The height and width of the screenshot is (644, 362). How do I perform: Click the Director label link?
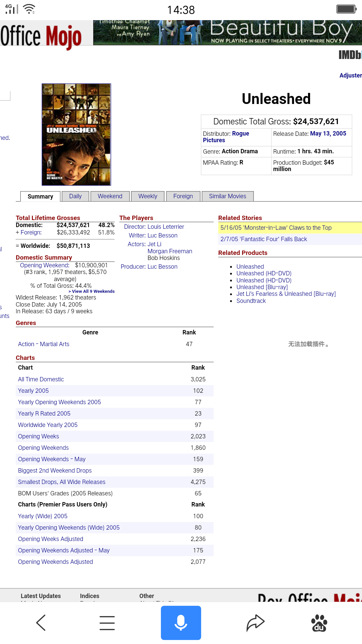pyautogui.click(x=135, y=227)
